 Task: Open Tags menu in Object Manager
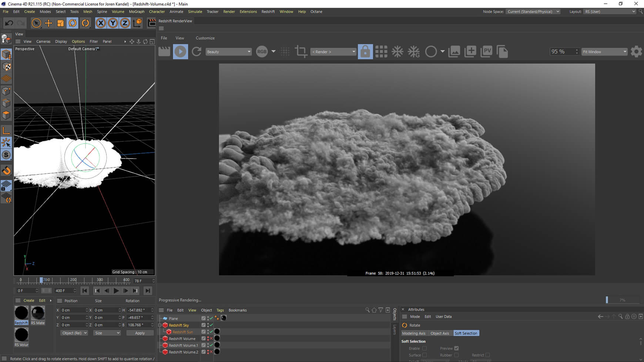(220, 310)
